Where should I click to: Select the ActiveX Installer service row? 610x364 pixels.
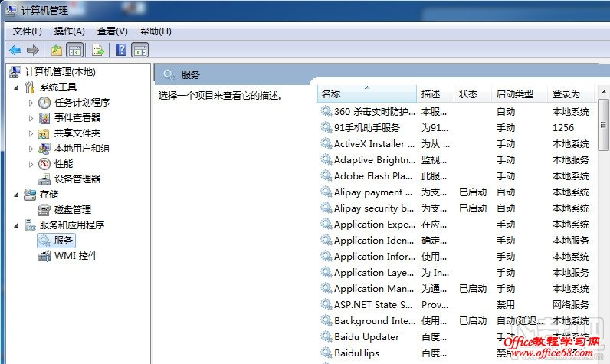click(x=456, y=144)
